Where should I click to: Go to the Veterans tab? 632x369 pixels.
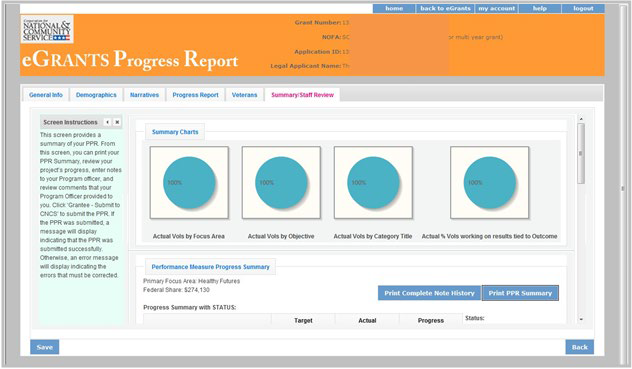[244, 95]
